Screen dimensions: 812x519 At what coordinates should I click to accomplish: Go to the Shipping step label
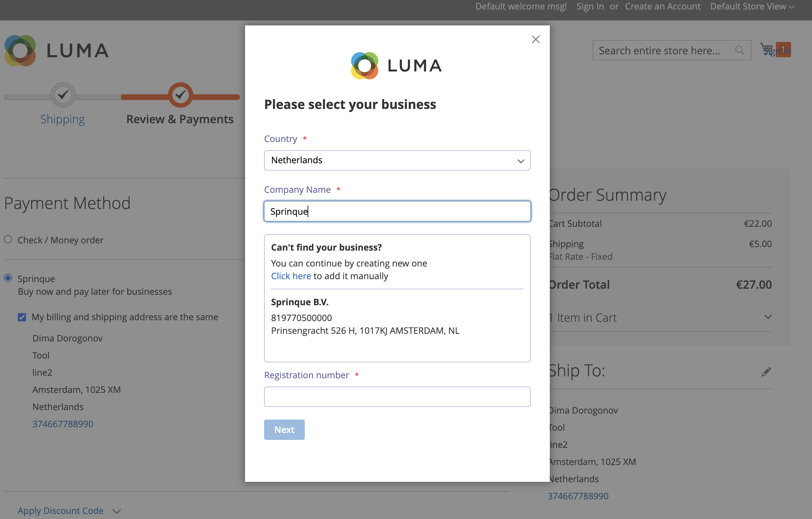pos(63,119)
